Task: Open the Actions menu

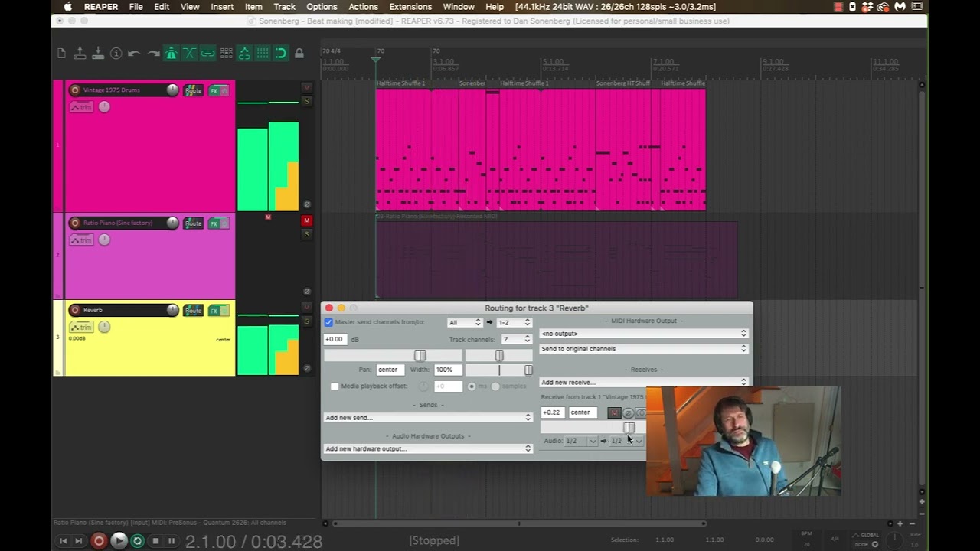Action: click(363, 7)
